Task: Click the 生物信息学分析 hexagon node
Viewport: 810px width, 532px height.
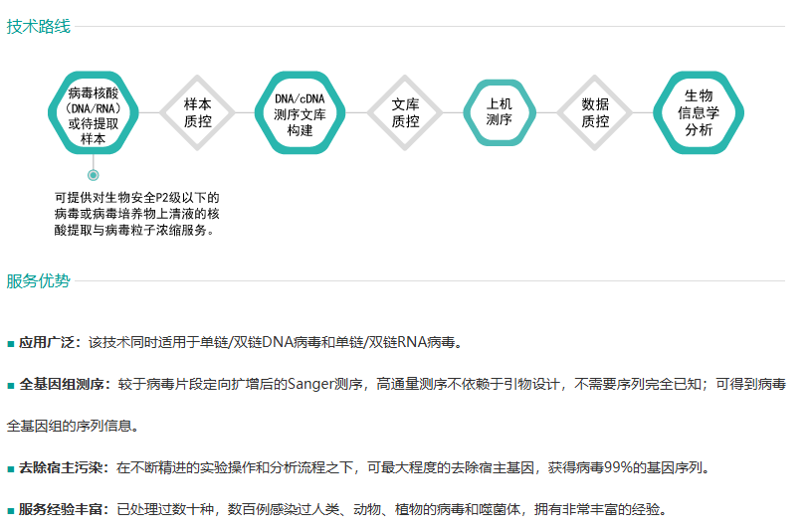Action: point(698,113)
